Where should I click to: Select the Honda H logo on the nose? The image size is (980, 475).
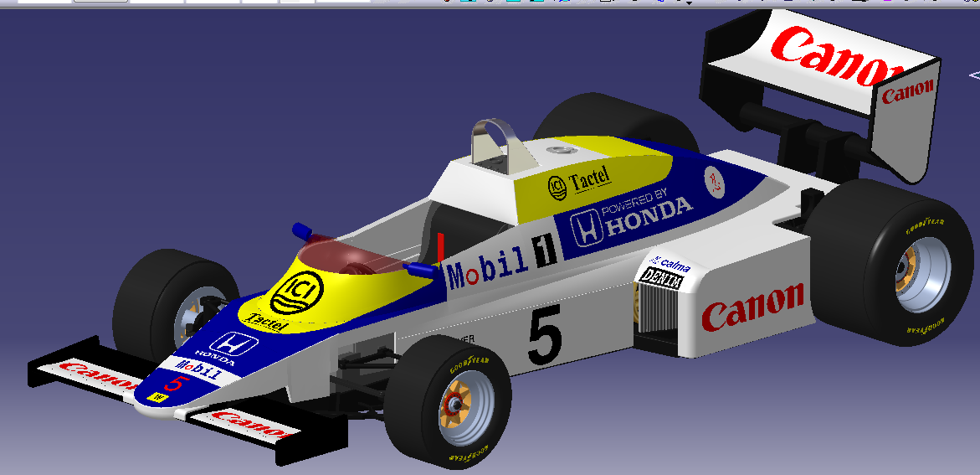233,344
